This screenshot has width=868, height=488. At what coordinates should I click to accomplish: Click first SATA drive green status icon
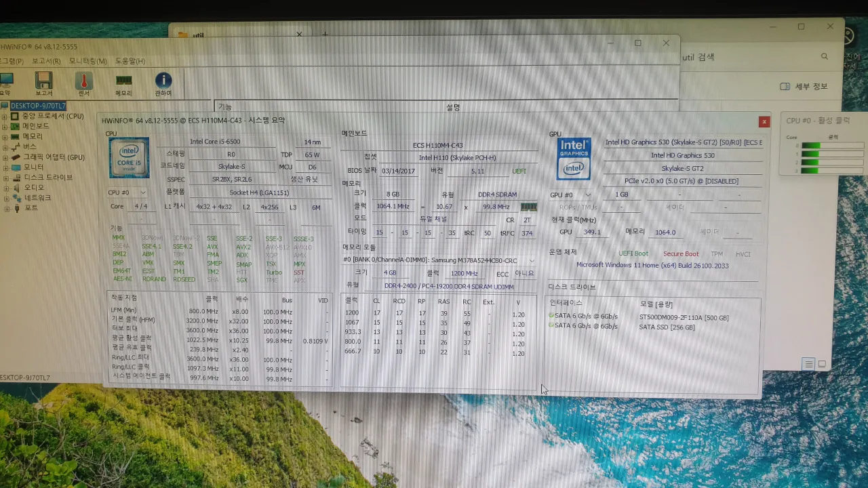tap(551, 316)
